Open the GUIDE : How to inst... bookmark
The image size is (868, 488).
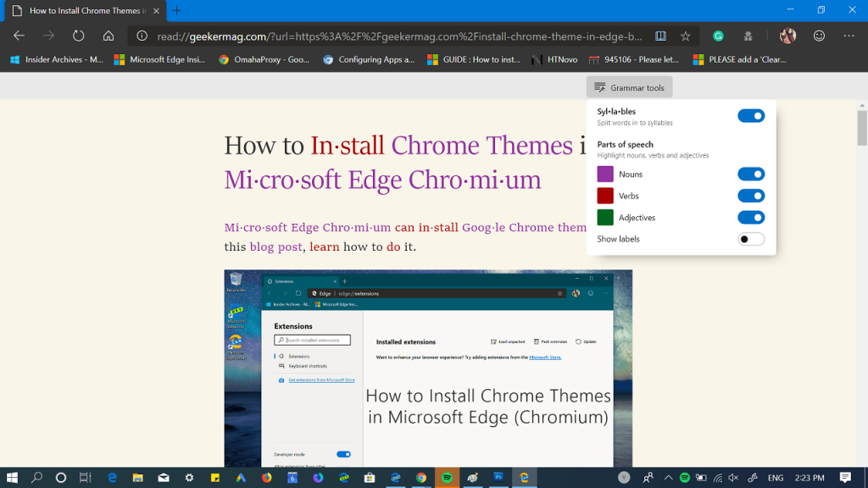point(473,59)
